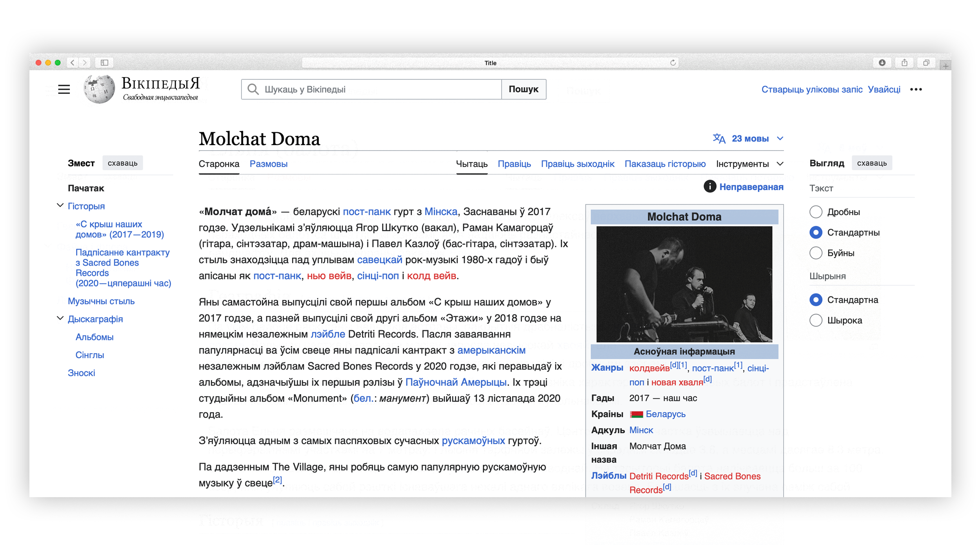This screenshot has width=980, height=545.
Task: Open the Правіць зыходнік tab
Action: (x=578, y=164)
